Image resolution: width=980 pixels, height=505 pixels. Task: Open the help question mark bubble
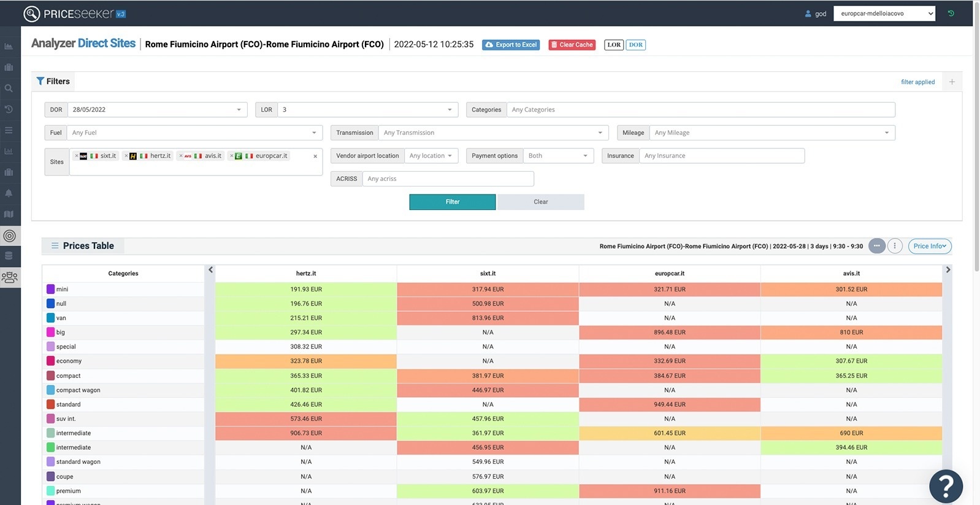click(946, 486)
